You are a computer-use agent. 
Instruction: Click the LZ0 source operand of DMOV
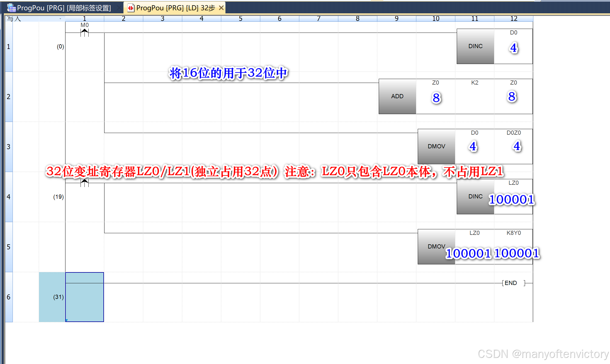coord(475,233)
